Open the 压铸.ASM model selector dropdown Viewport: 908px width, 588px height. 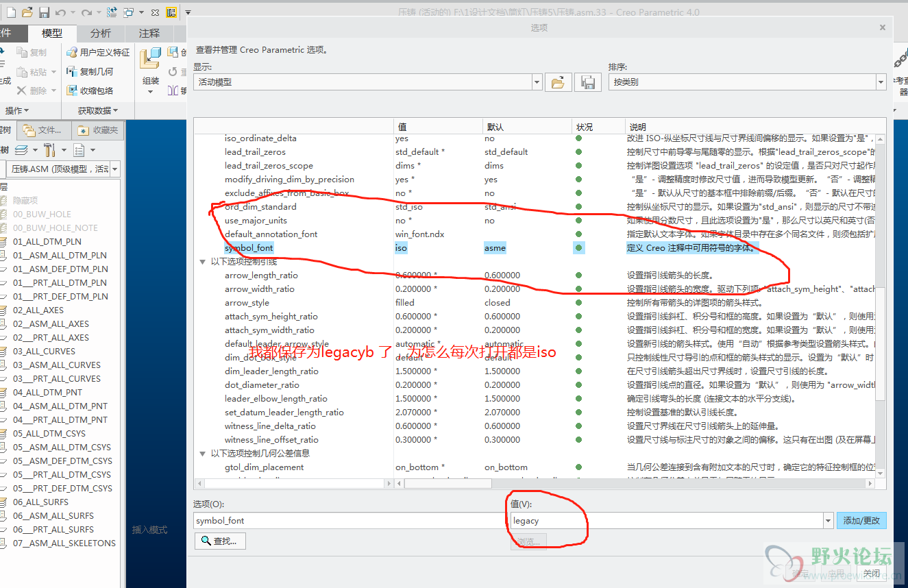pyautogui.click(x=114, y=169)
